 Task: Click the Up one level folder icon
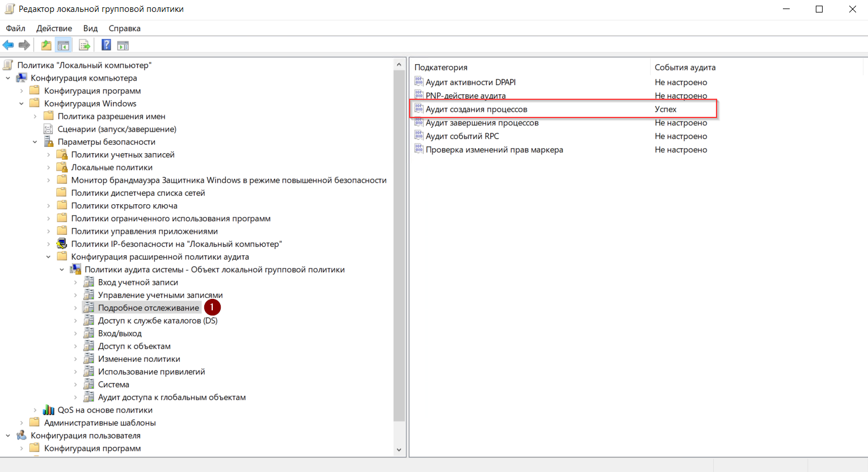coord(47,45)
